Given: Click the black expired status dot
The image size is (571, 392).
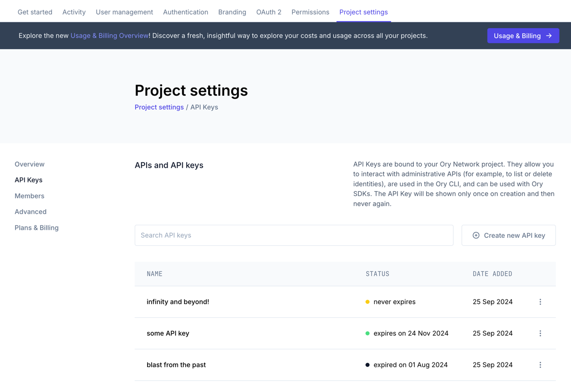Looking at the screenshot, I should click(x=368, y=364).
